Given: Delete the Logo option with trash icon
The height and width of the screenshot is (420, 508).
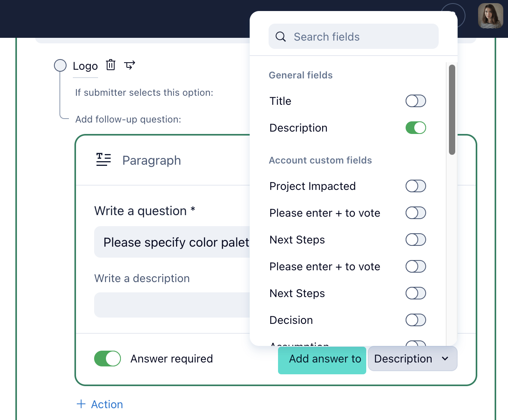Looking at the screenshot, I should pyautogui.click(x=111, y=65).
